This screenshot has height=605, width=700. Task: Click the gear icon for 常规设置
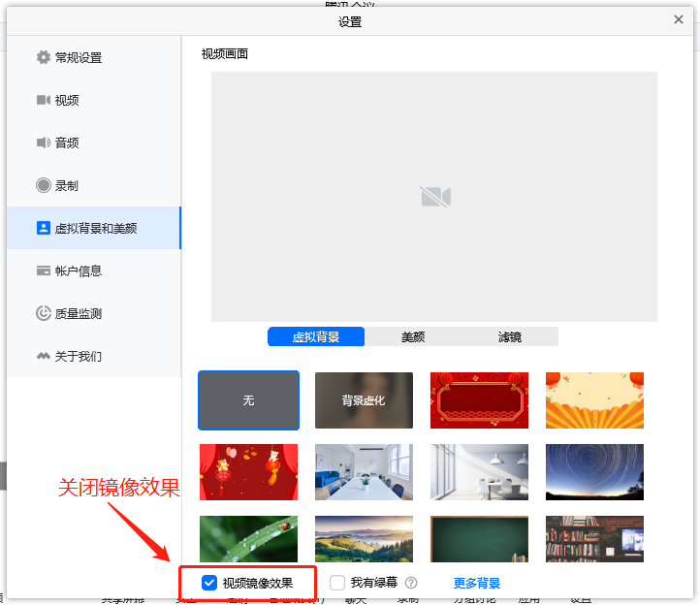pos(43,57)
